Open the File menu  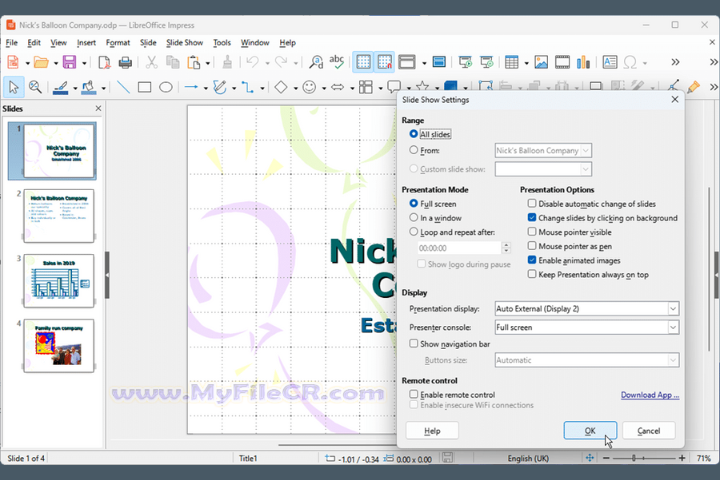pyautogui.click(x=11, y=43)
